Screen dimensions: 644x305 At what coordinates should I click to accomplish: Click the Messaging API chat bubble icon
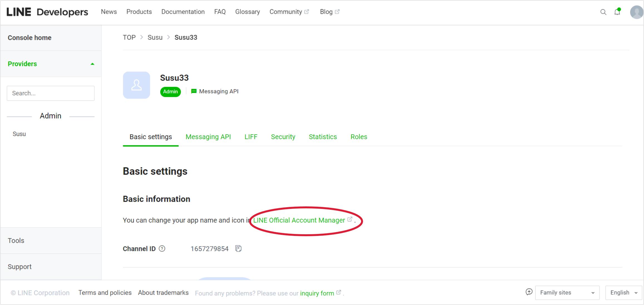(x=193, y=91)
